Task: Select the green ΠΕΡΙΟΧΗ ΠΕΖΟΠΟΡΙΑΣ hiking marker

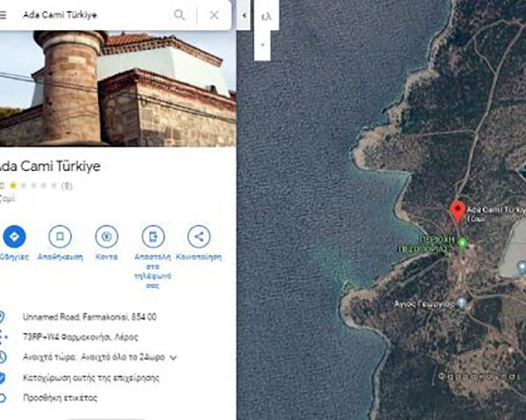Action: coord(462,243)
